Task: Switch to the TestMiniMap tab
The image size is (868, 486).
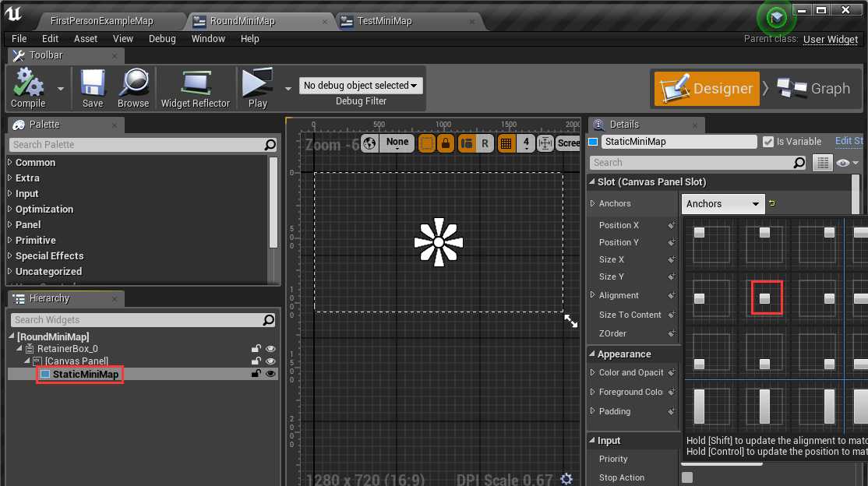Action: tap(384, 21)
